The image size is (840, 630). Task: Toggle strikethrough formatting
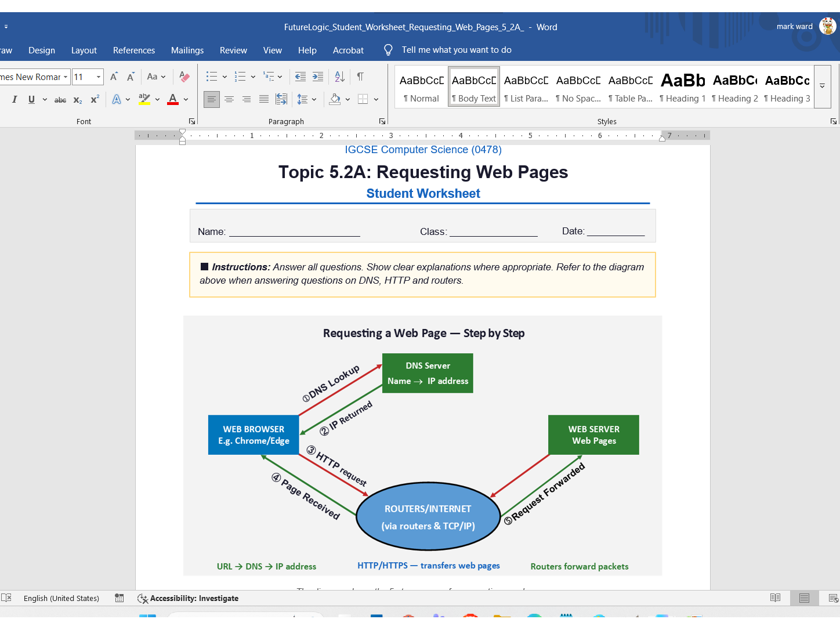[60, 100]
